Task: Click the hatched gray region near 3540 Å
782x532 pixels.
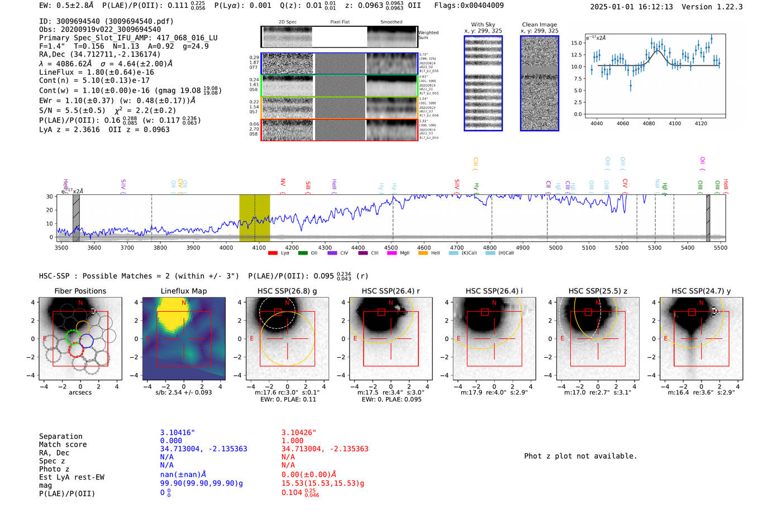Action: click(76, 218)
